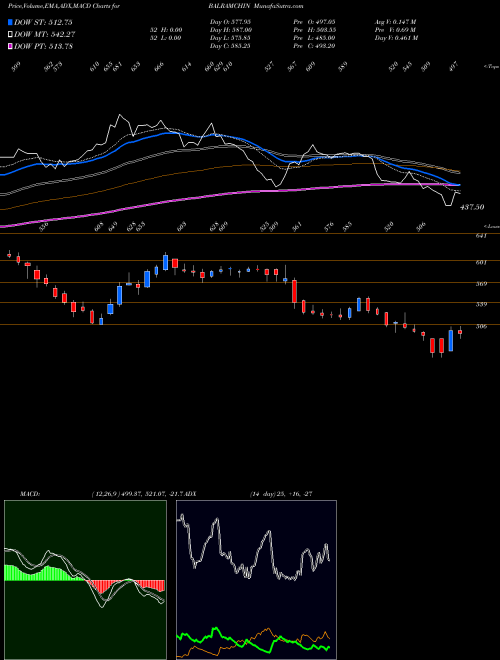This screenshot has height=660, width=500.
Task: Click the blue DOW ST legend swatch
Action: pos(11,23)
